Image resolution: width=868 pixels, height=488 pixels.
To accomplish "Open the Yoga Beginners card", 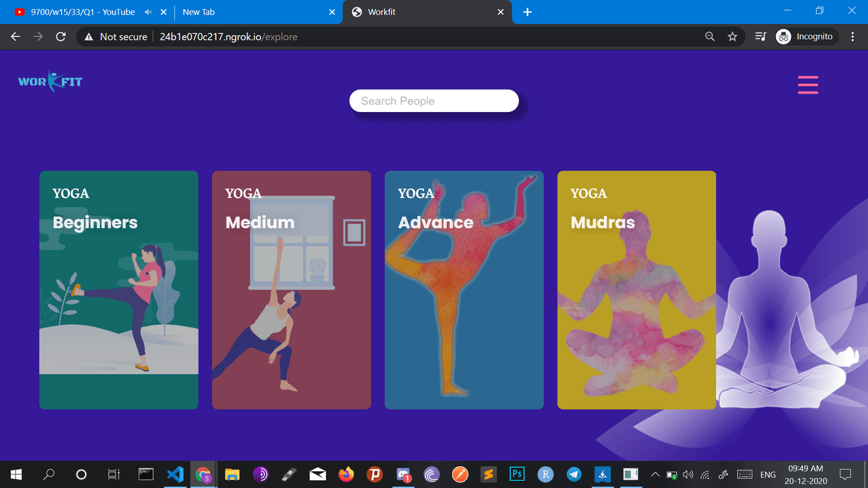I will [x=119, y=290].
